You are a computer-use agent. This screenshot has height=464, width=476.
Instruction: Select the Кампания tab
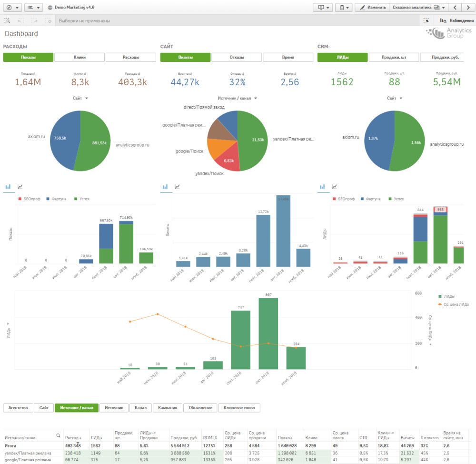(x=168, y=408)
